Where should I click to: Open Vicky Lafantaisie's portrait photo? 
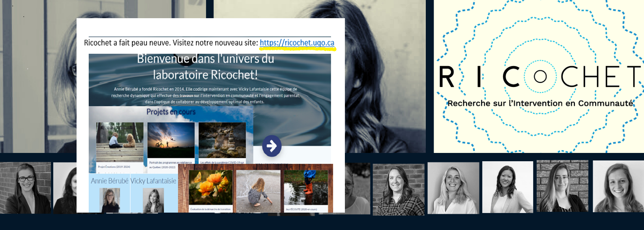click(153, 200)
